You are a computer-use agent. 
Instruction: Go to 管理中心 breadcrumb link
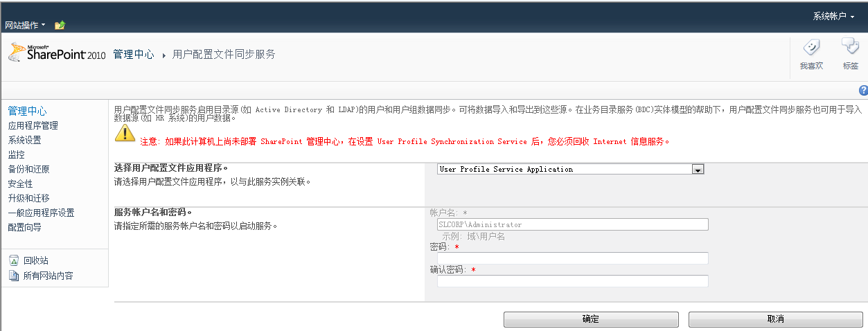(134, 54)
